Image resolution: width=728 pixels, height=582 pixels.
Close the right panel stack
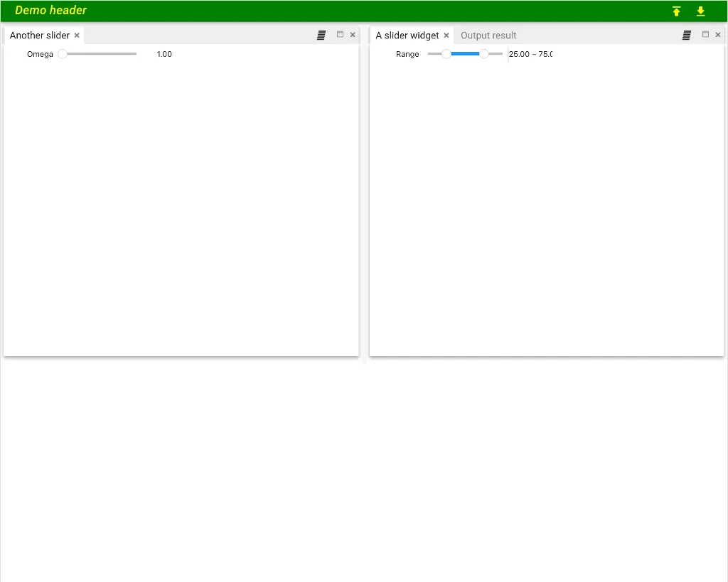tap(718, 35)
